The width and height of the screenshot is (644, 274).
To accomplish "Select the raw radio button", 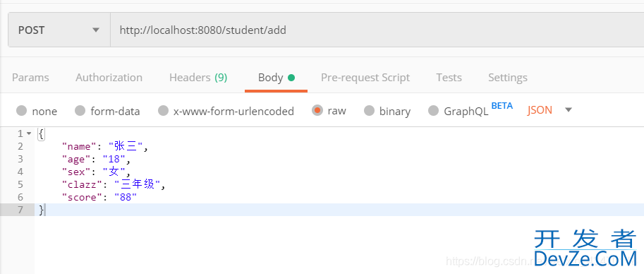I will [317, 110].
